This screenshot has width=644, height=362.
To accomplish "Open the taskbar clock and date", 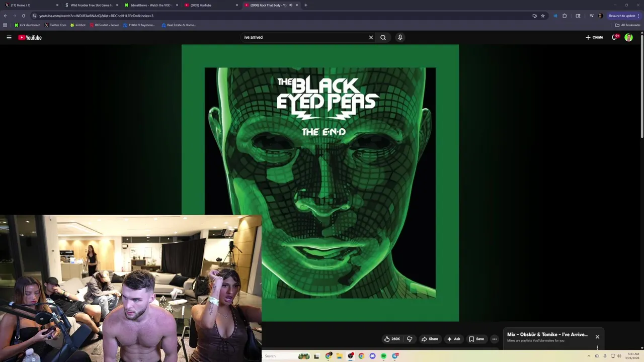I will pyautogui.click(x=633, y=356).
